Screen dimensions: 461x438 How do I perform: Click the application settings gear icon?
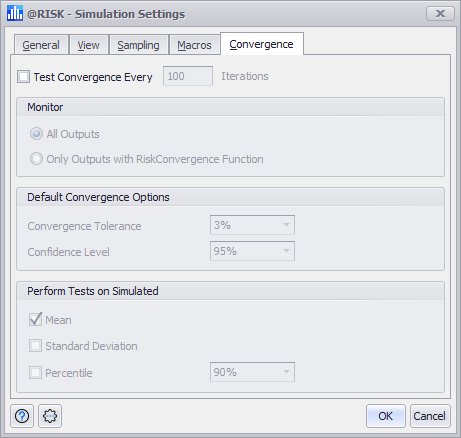(50, 416)
